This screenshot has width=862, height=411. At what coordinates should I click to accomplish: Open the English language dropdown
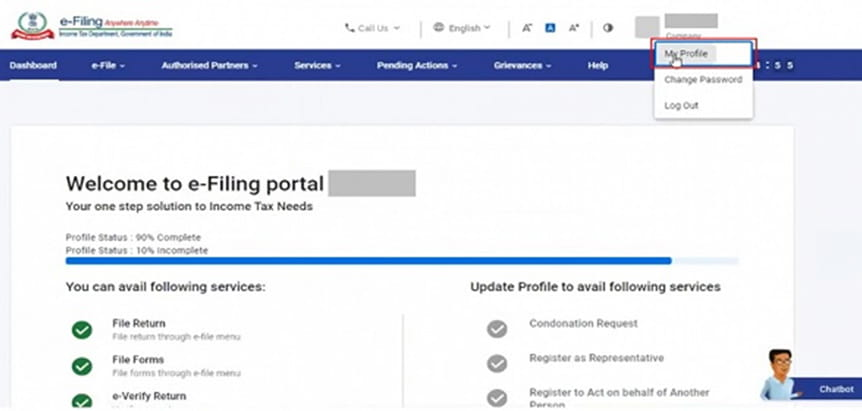(462, 28)
